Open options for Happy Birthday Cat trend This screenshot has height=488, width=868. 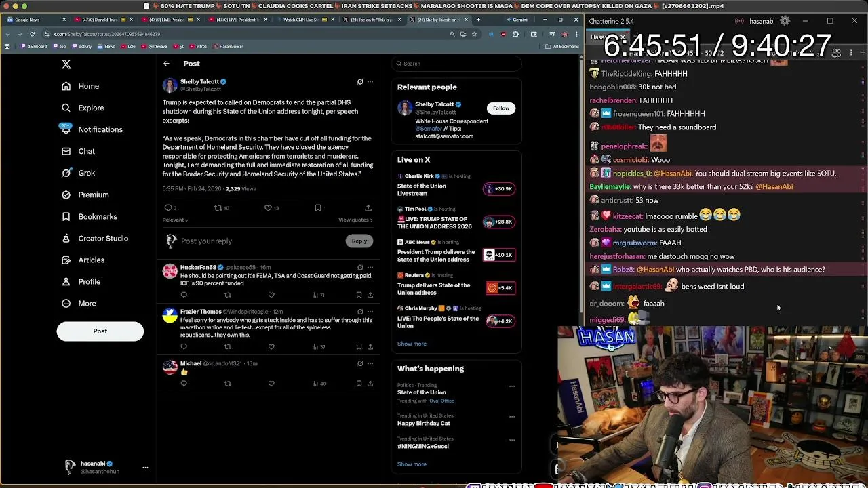pos(512,416)
